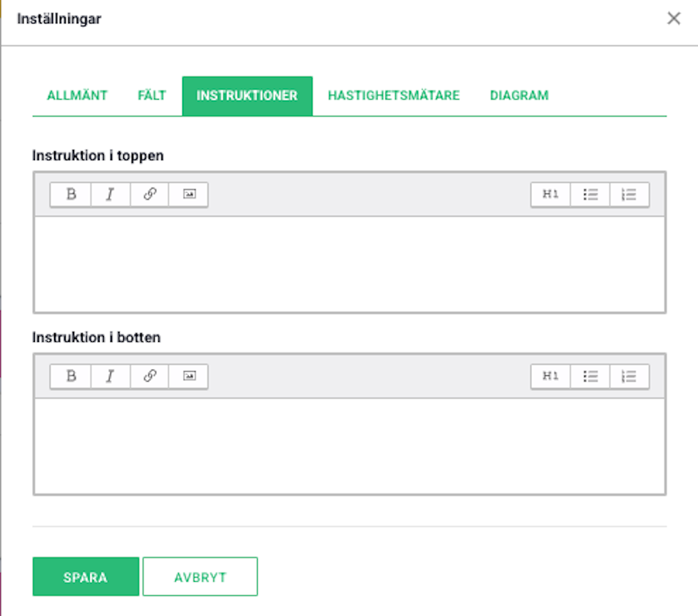Add numbered list in top instruction editor
The height and width of the screenshot is (616, 698).
point(630,194)
